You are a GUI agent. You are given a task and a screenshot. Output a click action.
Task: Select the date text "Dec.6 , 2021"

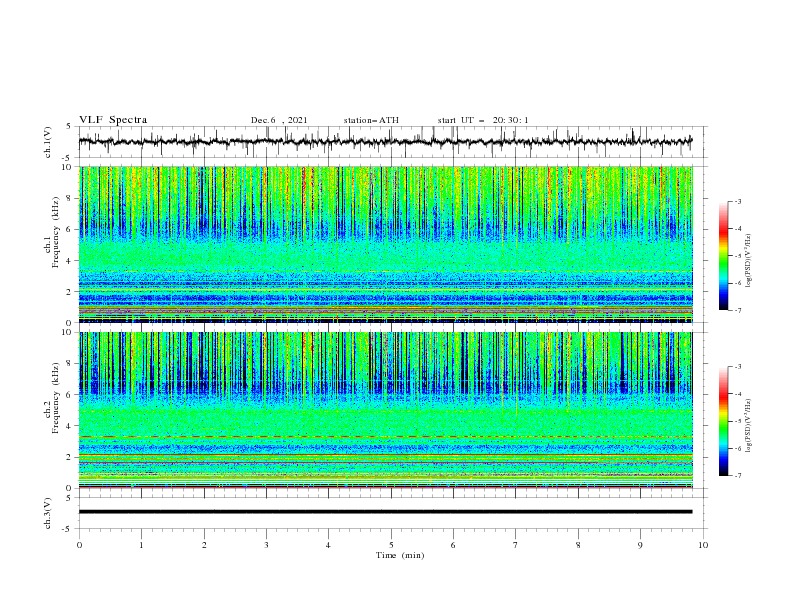(279, 120)
